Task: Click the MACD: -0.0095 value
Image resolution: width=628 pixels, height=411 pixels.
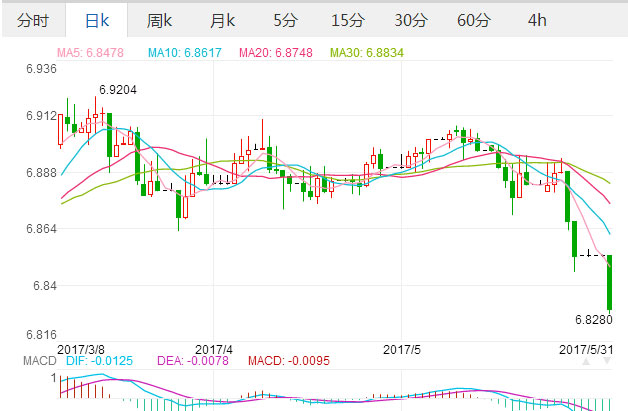Action: [289, 361]
